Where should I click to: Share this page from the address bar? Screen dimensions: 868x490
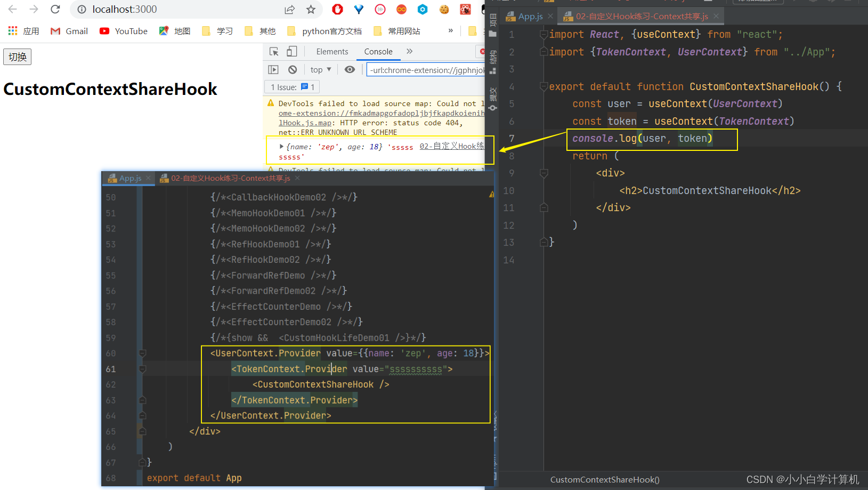click(x=290, y=9)
